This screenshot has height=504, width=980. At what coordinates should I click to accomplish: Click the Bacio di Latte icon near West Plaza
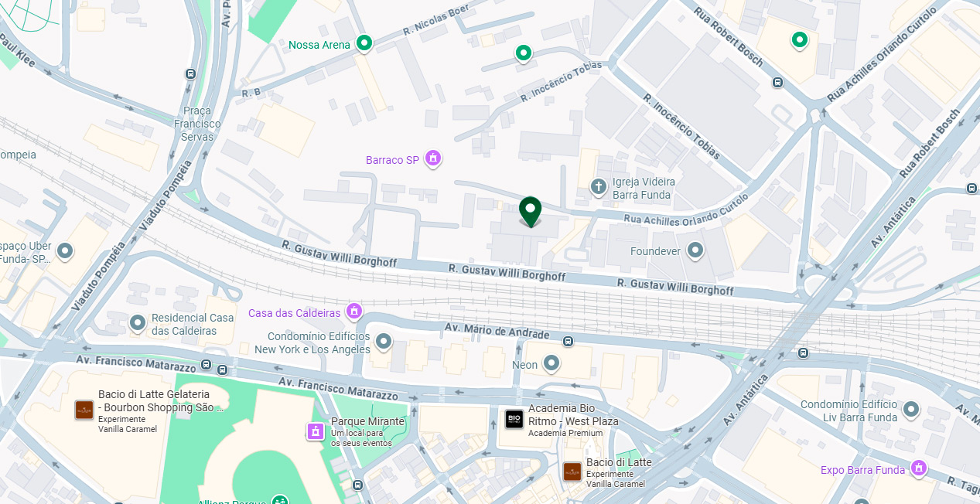572,472
